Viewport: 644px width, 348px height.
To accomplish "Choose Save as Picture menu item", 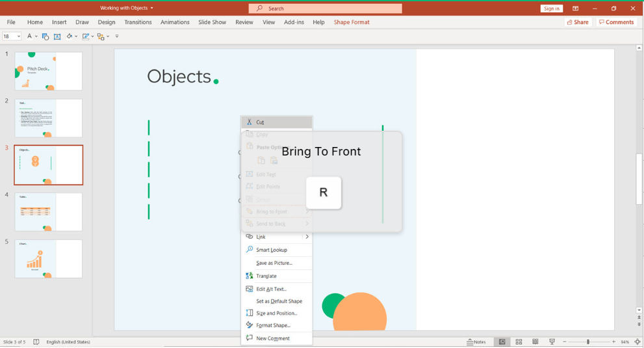I will [x=277, y=263].
